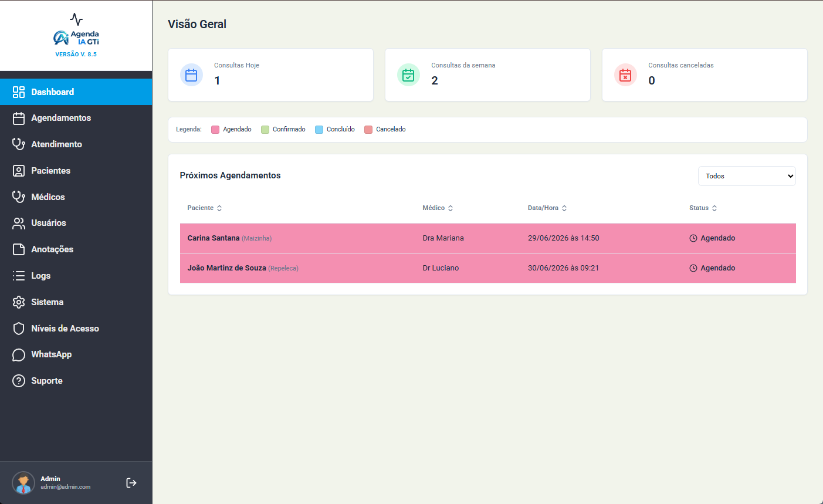Click the VERSÃO V. 8.5 label
The height and width of the screenshot is (504, 823).
point(76,54)
